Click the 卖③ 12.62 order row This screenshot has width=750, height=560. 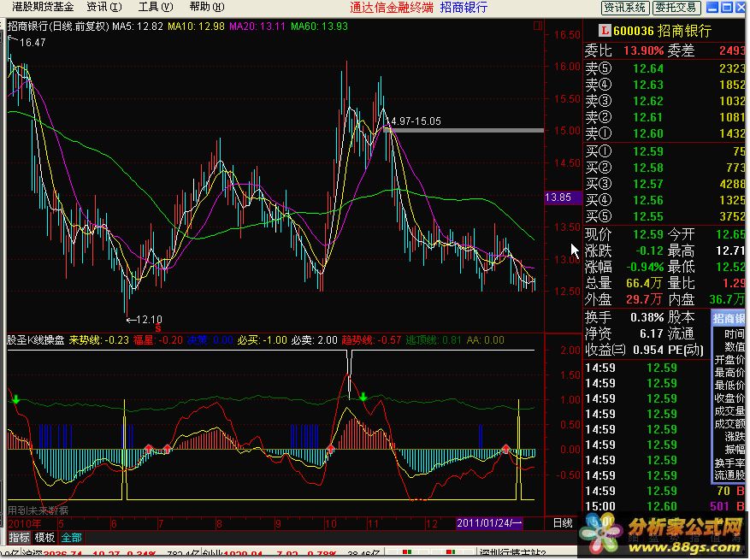(x=664, y=101)
